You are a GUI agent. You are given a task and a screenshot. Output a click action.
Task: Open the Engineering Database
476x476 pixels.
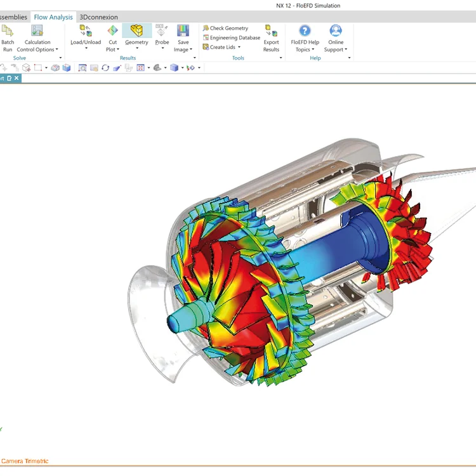(231, 37)
